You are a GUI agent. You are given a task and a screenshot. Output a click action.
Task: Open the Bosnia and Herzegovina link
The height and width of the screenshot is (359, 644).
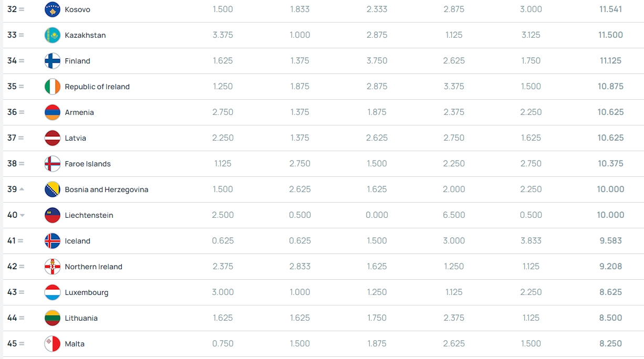coord(106,189)
